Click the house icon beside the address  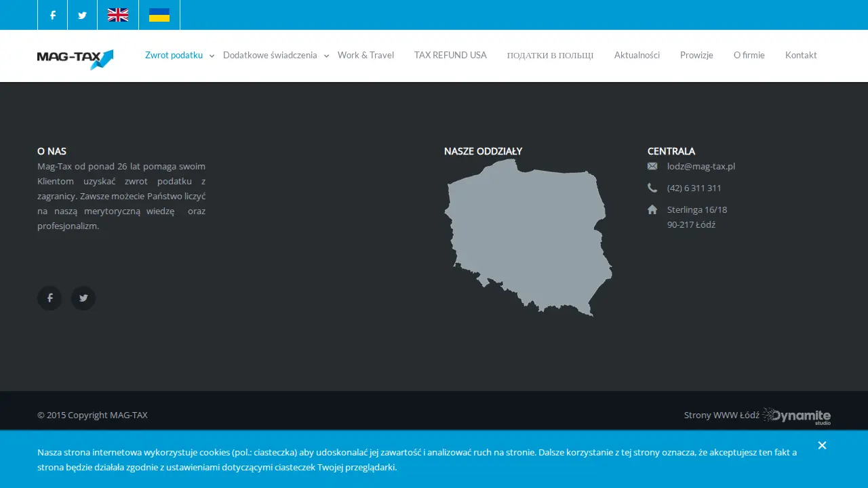click(x=652, y=209)
